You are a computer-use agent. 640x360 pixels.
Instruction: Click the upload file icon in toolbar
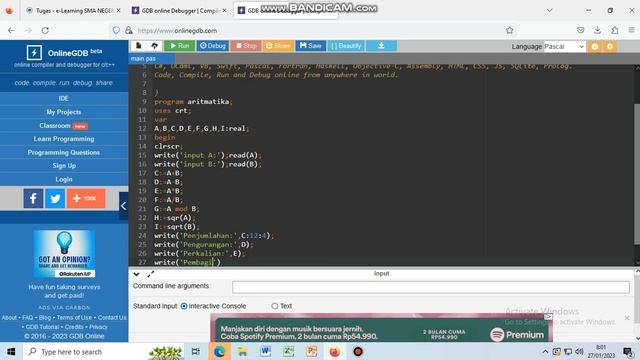click(154, 46)
